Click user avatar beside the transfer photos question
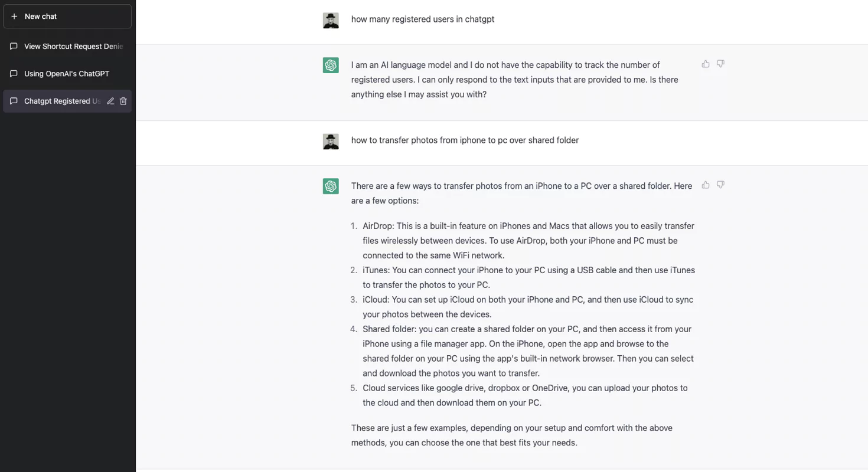This screenshot has height=472, width=868. (x=331, y=141)
